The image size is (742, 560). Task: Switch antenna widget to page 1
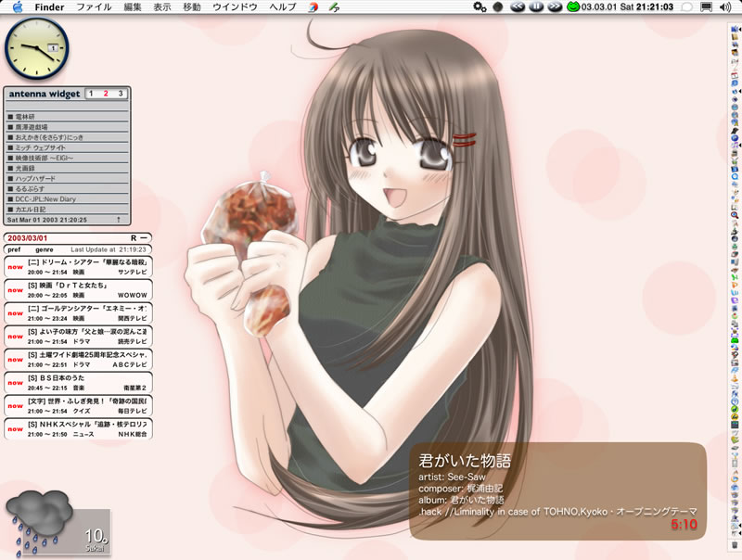[91, 94]
